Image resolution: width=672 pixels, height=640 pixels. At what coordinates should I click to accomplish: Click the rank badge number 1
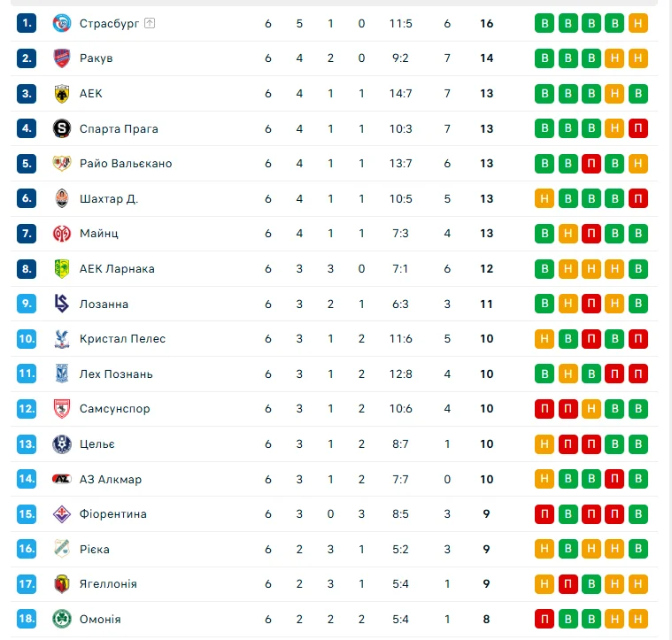click(27, 23)
